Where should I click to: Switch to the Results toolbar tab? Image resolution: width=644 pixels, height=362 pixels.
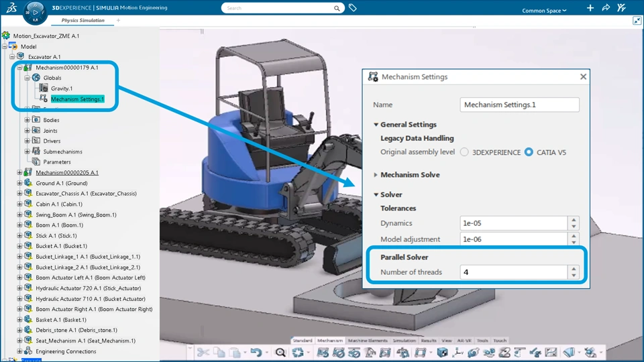[429, 341]
